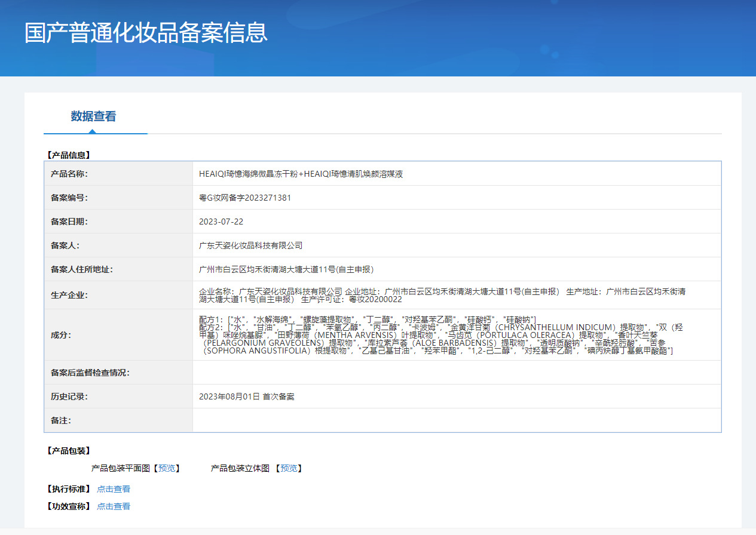Click the 成分 ingredients list text

pos(442,335)
